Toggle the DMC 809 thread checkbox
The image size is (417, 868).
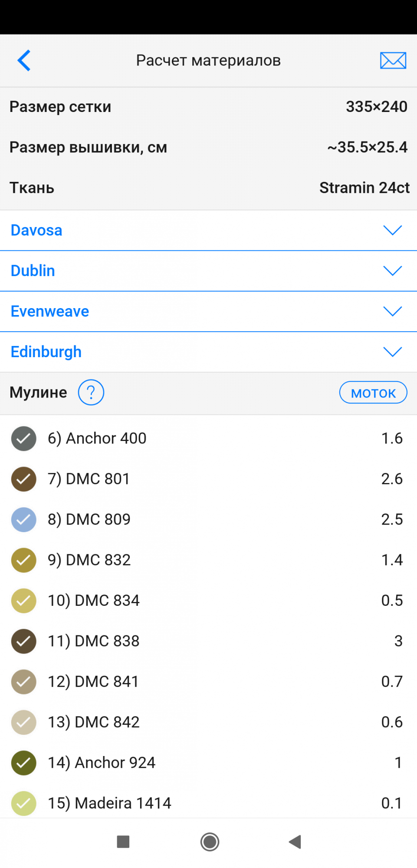click(23, 519)
